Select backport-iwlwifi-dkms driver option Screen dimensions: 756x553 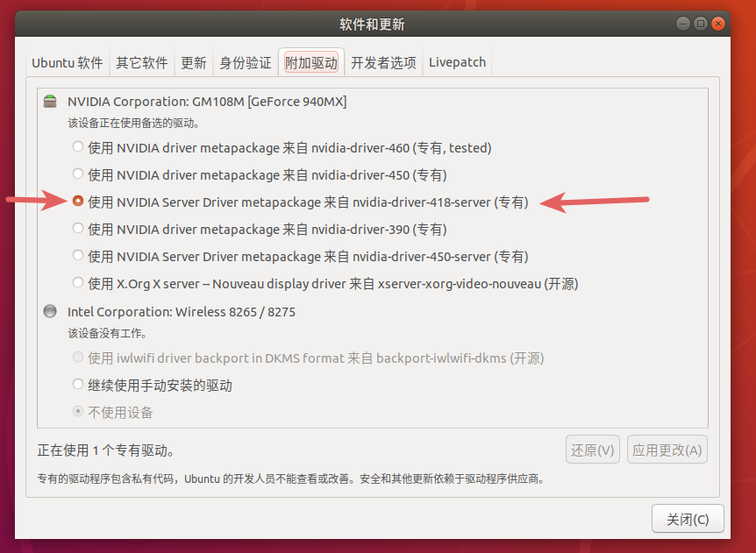[x=78, y=357]
